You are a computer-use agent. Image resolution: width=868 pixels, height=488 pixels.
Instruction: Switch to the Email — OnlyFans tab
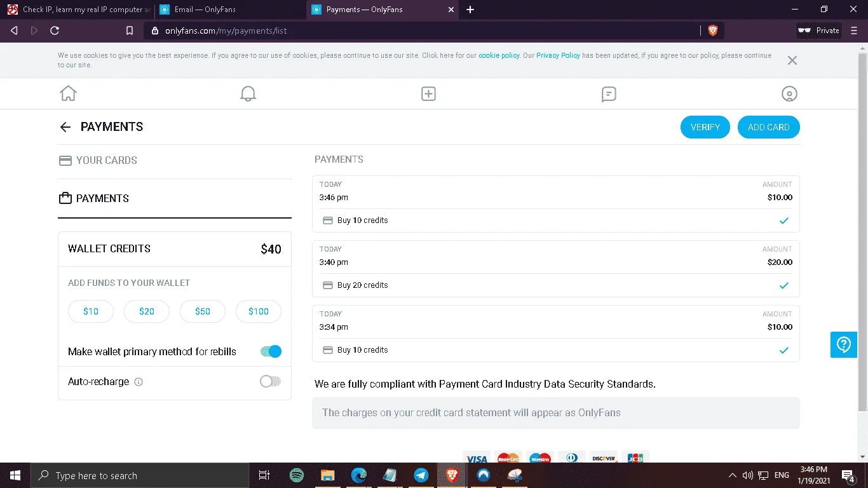tap(229, 10)
